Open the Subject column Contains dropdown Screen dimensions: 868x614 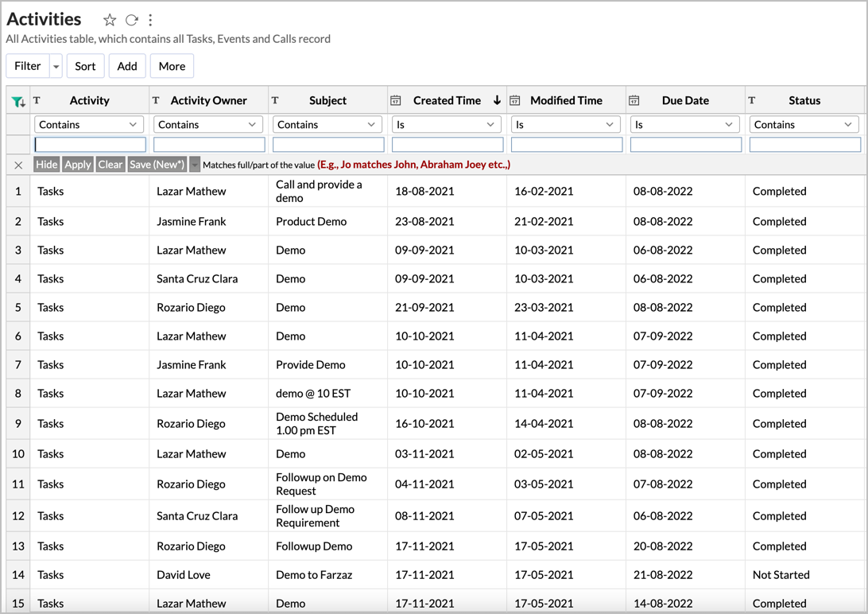pyautogui.click(x=327, y=125)
